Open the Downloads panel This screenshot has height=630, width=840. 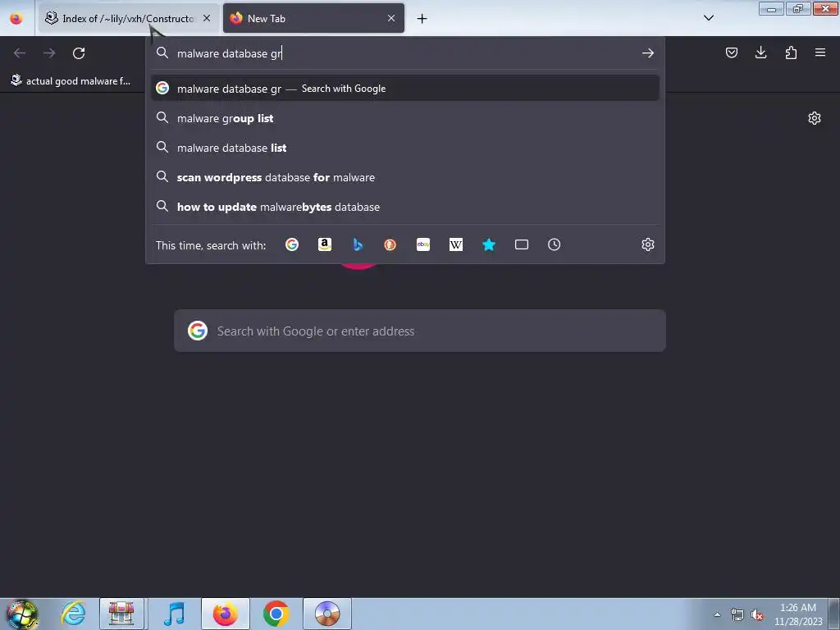pos(760,52)
